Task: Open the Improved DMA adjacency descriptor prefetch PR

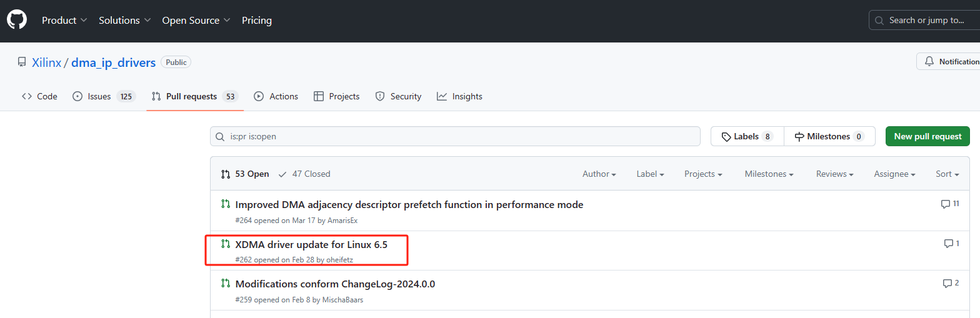Action: tap(409, 204)
